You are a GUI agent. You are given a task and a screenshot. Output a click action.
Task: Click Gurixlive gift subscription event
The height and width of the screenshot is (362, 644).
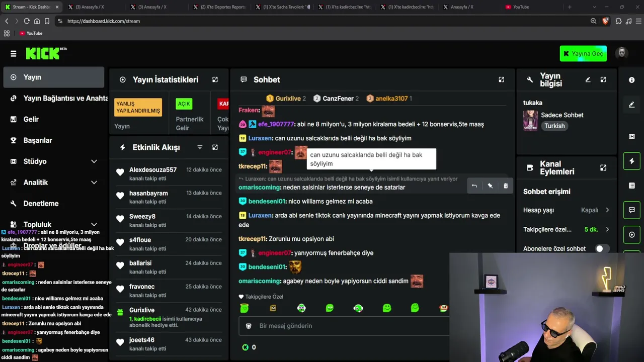point(169,318)
